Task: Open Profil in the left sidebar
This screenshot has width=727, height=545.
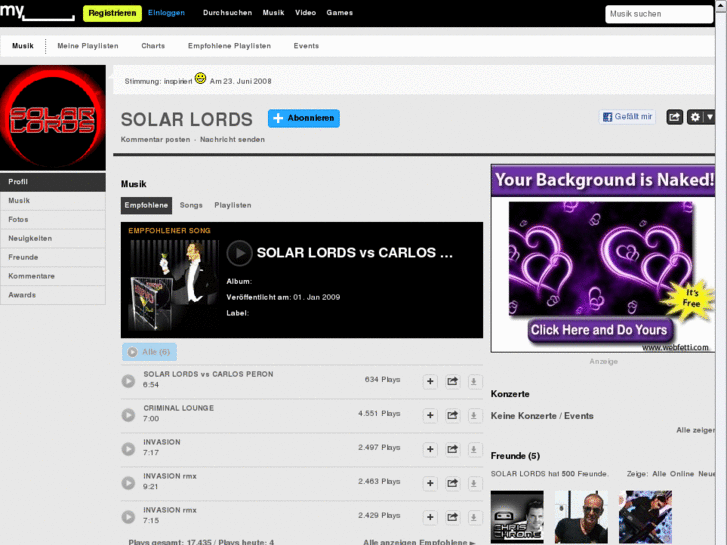Action: (53, 182)
